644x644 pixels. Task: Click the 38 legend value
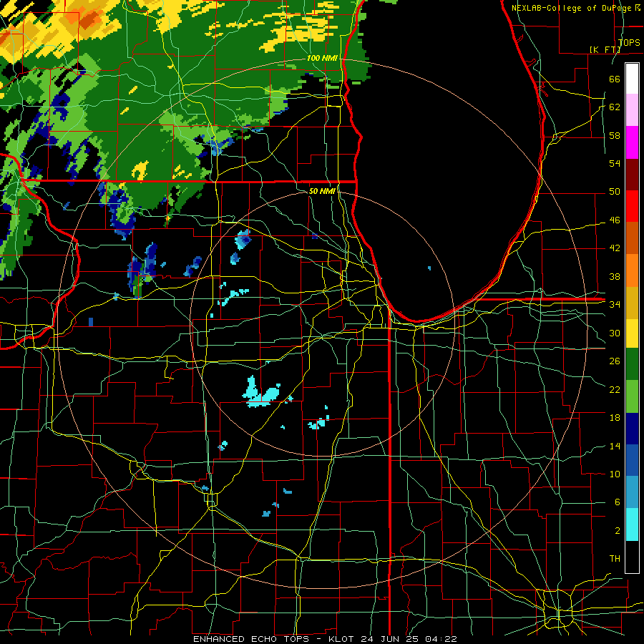pos(615,276)
